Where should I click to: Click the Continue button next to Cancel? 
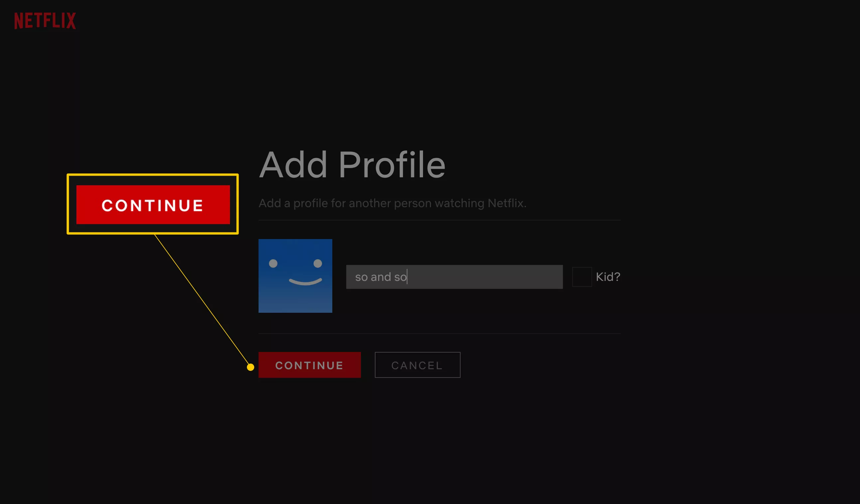click(309, 365)
